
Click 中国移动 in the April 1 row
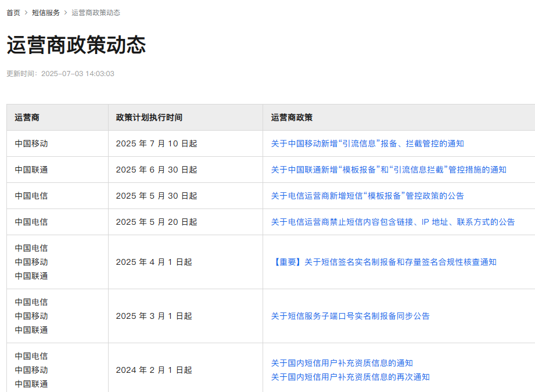[31, 262]
